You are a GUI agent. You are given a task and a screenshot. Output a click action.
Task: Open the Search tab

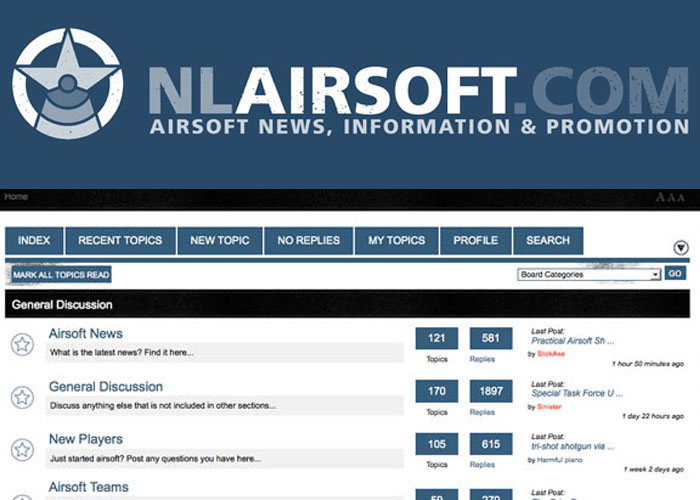(548, 241)
